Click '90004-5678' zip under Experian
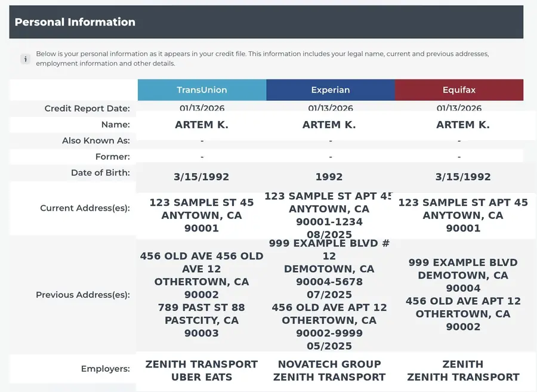 tap(329, 282)
